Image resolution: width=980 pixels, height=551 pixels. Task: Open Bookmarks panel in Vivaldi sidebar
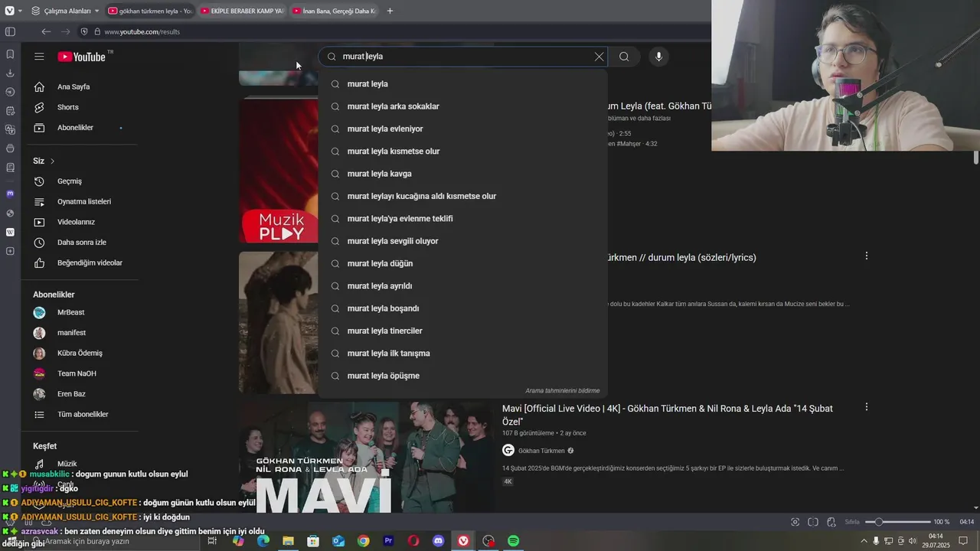point(10,54)
